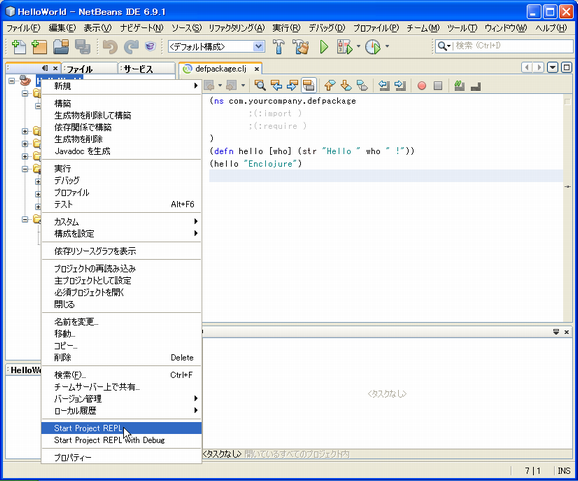The width and height of the screenshot is (578, 481).
Task: Jump to Previous Bookmark icon
Action: click(330, 86)
